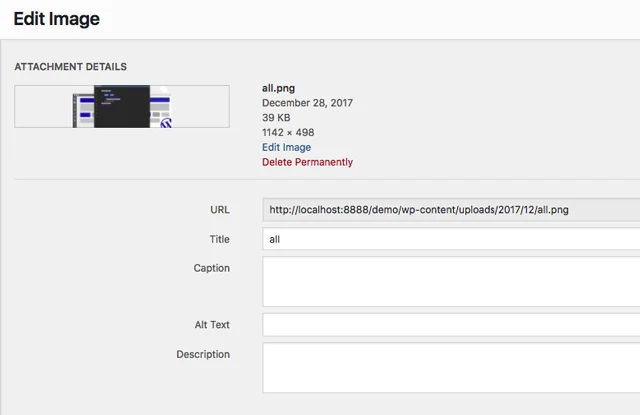Screen dimensions: 640x415
Task: Click the Caption field label
Action: pyautogui.click(x=211, y=268)
